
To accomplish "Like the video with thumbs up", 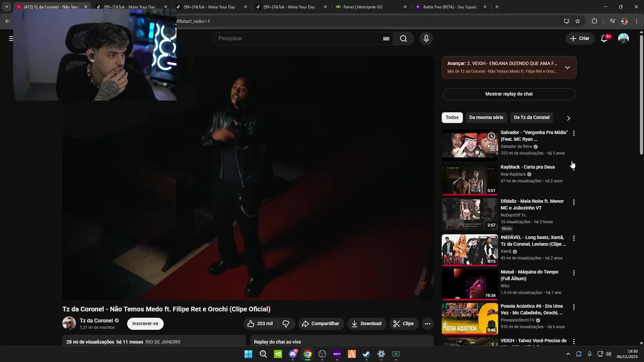I will (x=260, y=324).
